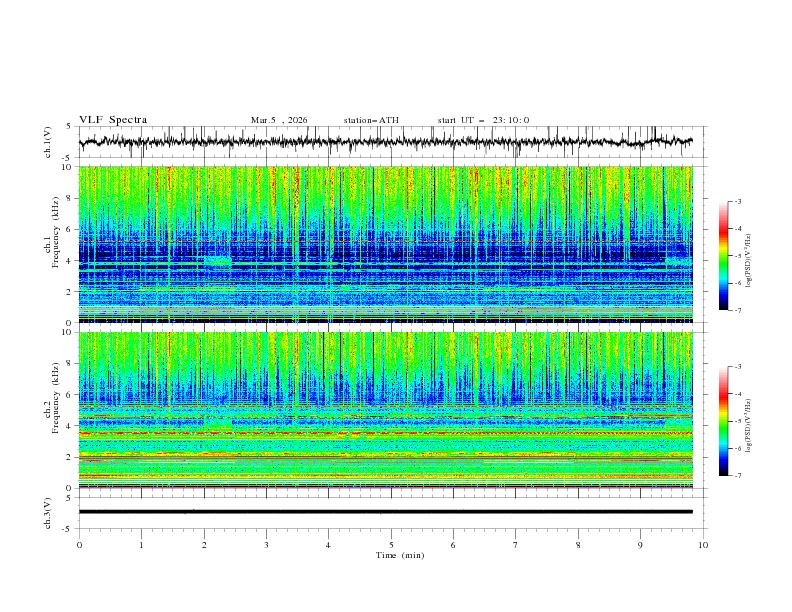The height and width of the screenshot is (612, 792).
Task: Click the ch.1 spectrogram panel
Action: click(x=385, y=244)
